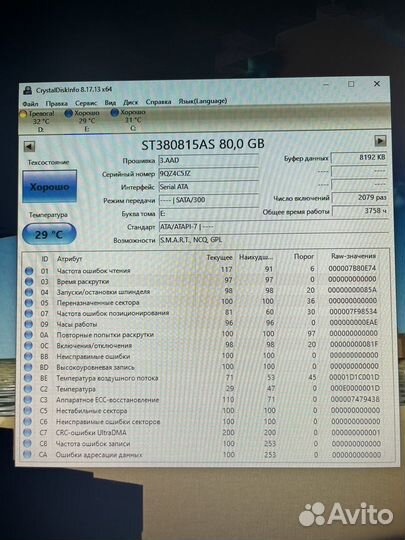The width and height of the screenshot is (405, 540).
Task: Open the Диск menu
Action: pyautogui.click(x=131, y=102)
